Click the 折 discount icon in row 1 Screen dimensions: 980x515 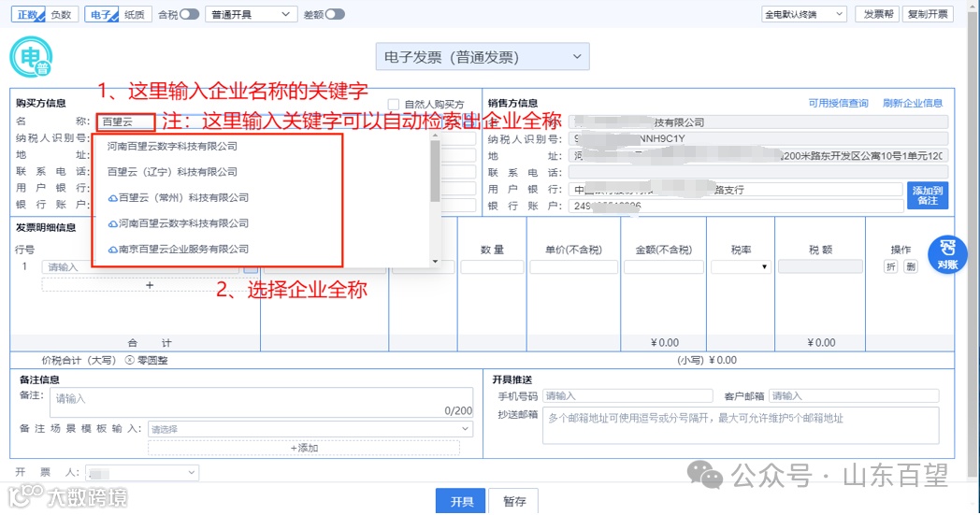890,267
